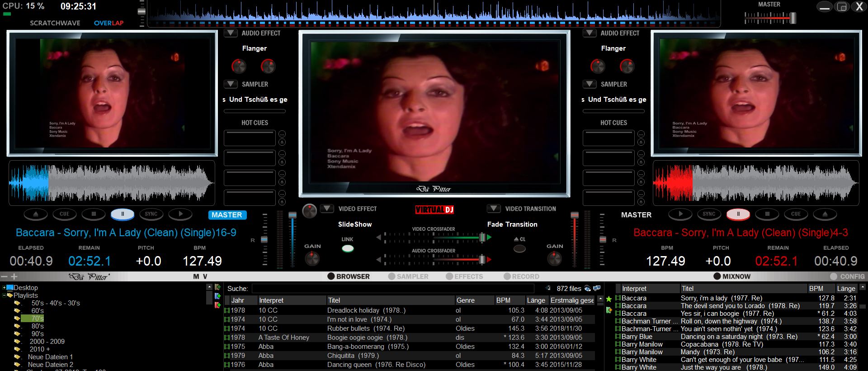Click the red add-folder icon beside tree
868x371 pixels.
coord(217,305)
